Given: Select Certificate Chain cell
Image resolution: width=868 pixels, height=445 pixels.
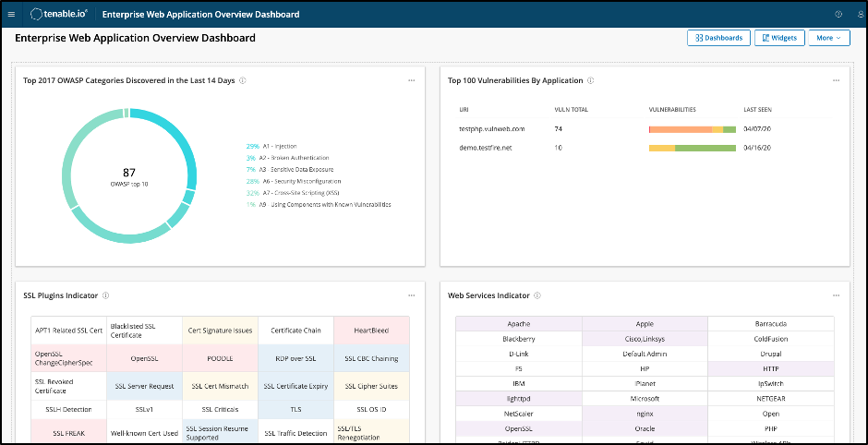Looking at the screenshot, I should tap(296, 331).
